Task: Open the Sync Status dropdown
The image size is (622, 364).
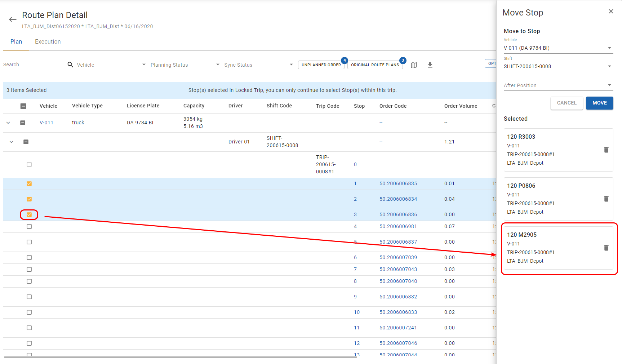Action: 259,65
